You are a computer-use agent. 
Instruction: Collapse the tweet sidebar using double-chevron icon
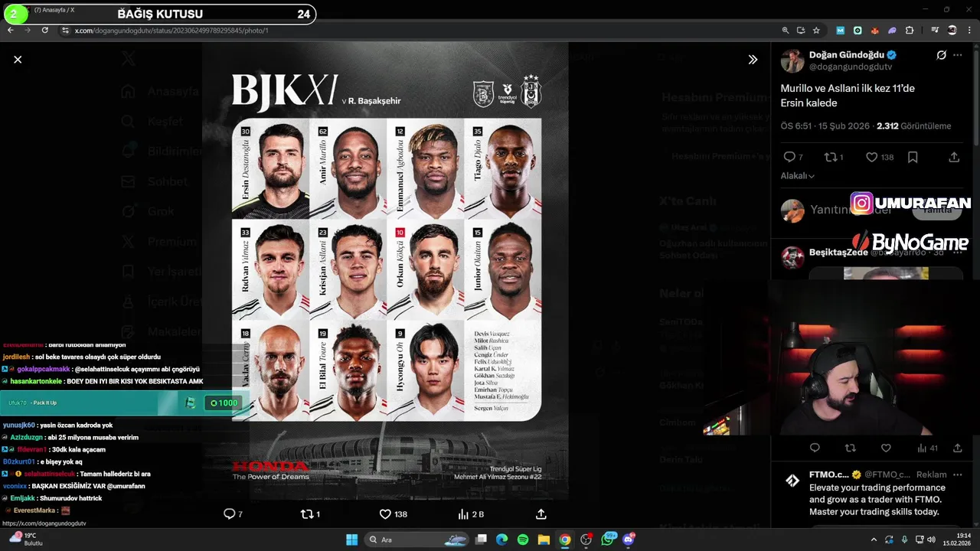(x=753, y=59)
